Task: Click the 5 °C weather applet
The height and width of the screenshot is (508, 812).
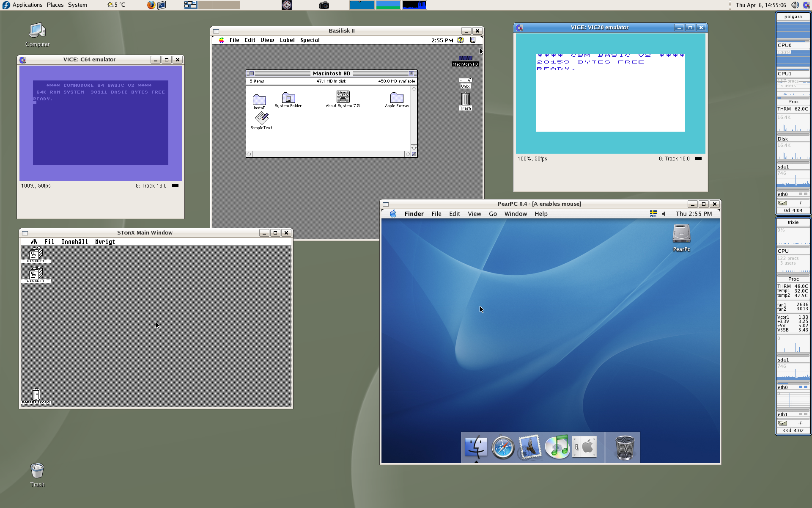Action: 116,5
